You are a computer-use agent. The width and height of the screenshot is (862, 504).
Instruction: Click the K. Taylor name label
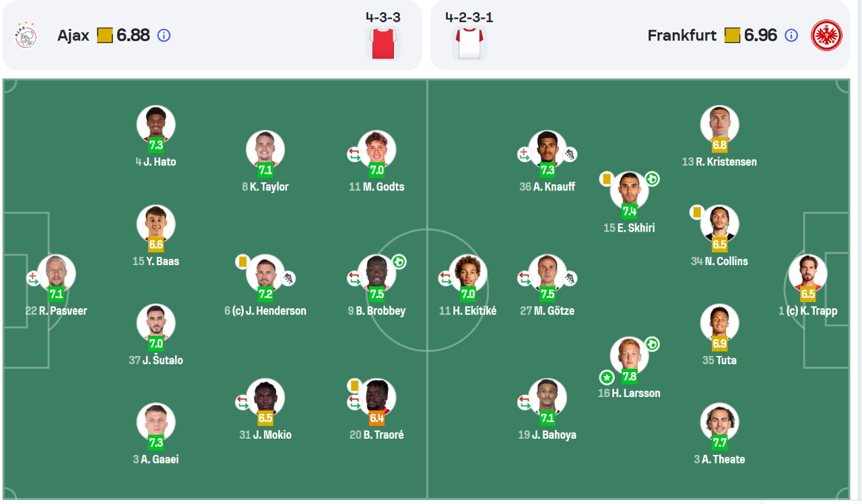269,187
